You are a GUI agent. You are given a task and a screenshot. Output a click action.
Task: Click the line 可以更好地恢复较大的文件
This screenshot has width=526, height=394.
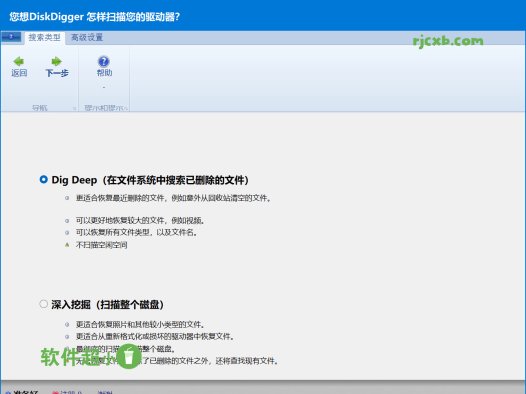pos(140,220)
